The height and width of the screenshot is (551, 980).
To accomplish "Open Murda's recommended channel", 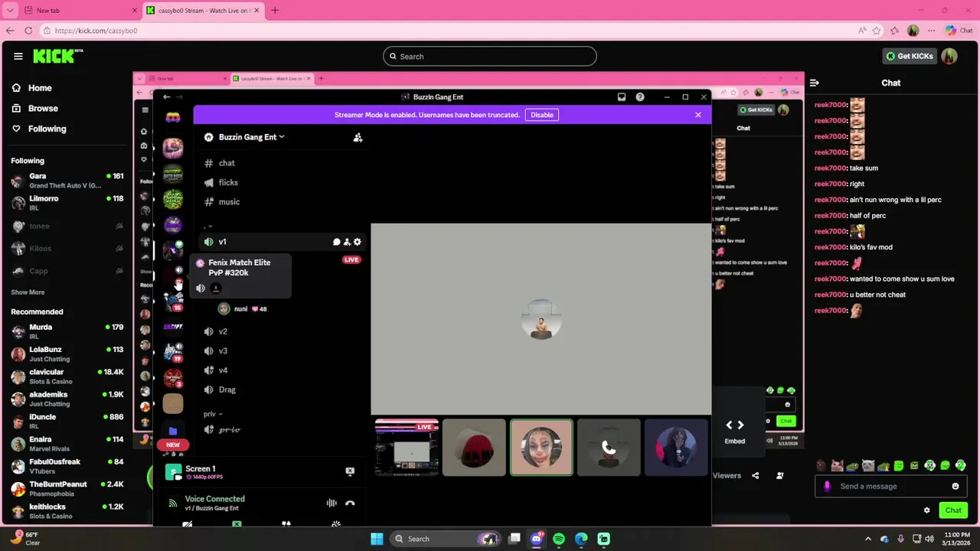I will 67,331.
